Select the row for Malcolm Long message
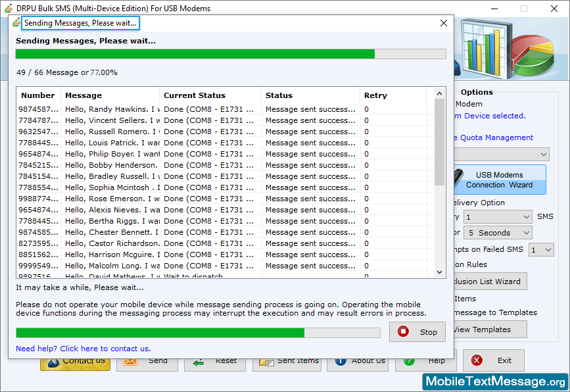The height and width of the screenshot is (392, 570). pyautogui.click(x=226, y=266)
